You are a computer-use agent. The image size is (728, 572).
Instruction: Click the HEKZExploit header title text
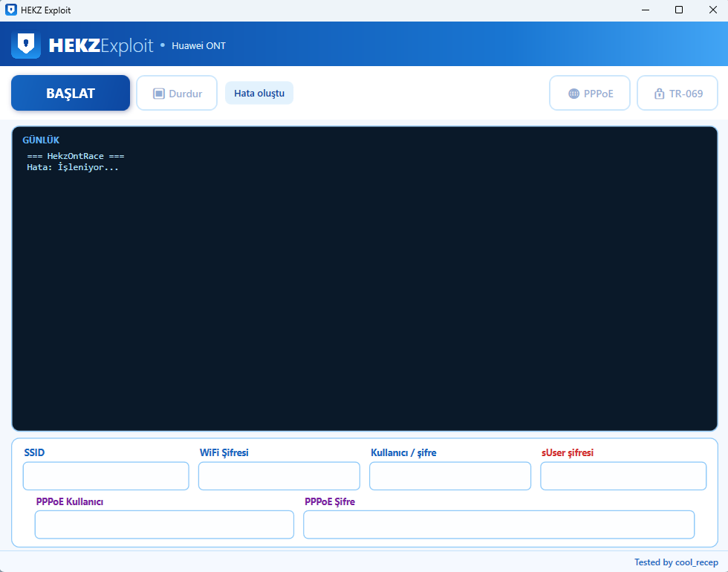click(101, 45)
